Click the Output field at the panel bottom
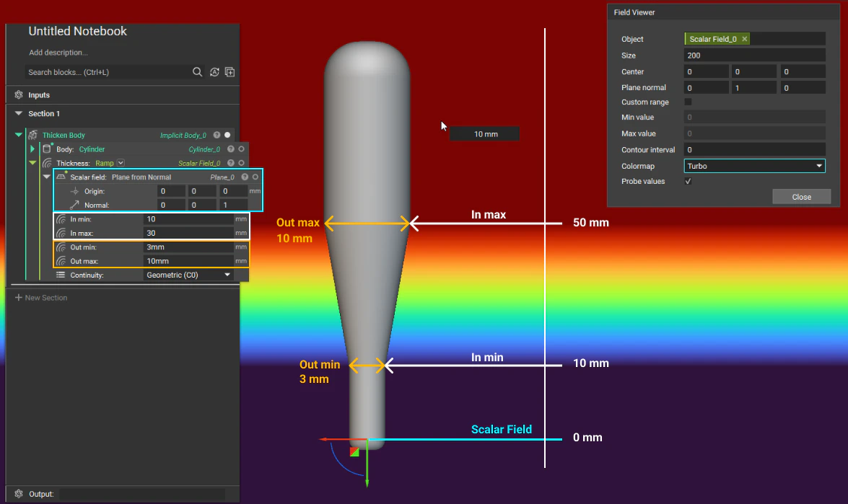 (x=141, y=494)
